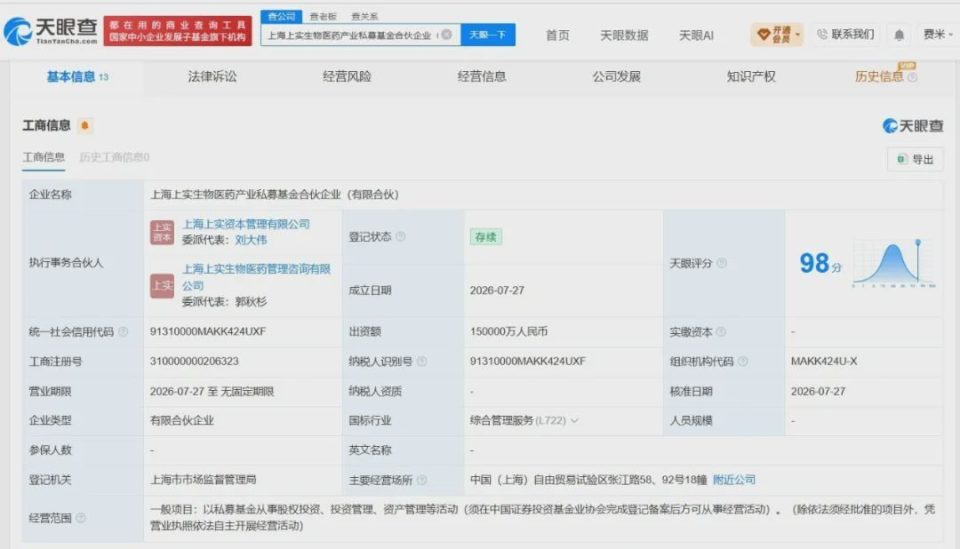Click the help icon next to 主要经营场所
Viewport: 960px width, 549px height.
422,480
